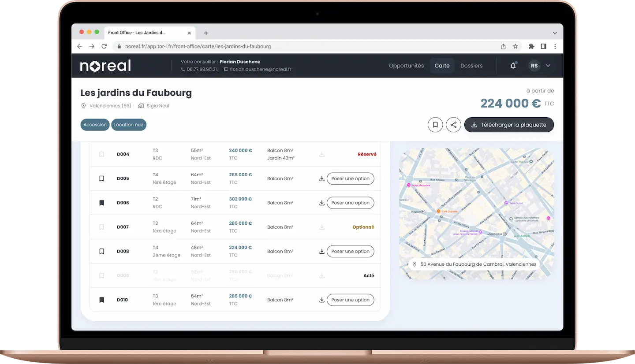Click the Optionné status on D007
The image size is (635, 364).
tap(363, 227)
